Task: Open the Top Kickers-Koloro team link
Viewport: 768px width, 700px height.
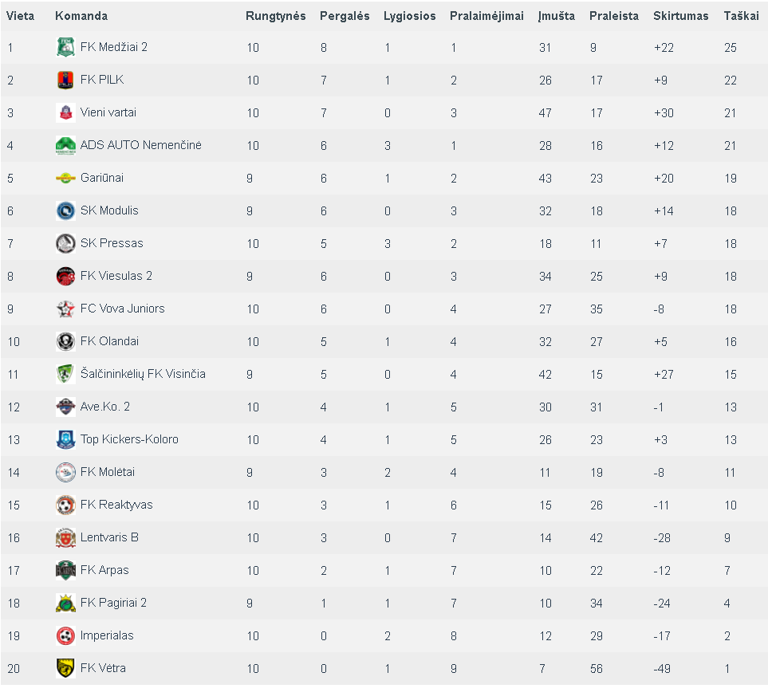Action: pyautogui.click(x=129, y=439)
